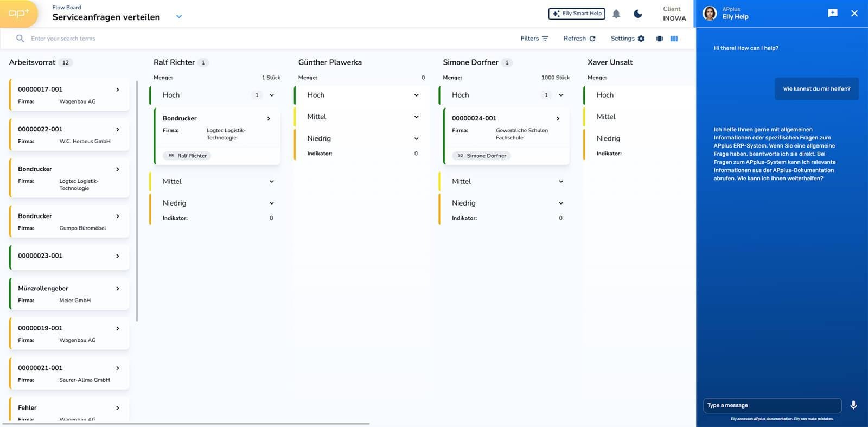Click the notification bell icon

pos(616,14)
